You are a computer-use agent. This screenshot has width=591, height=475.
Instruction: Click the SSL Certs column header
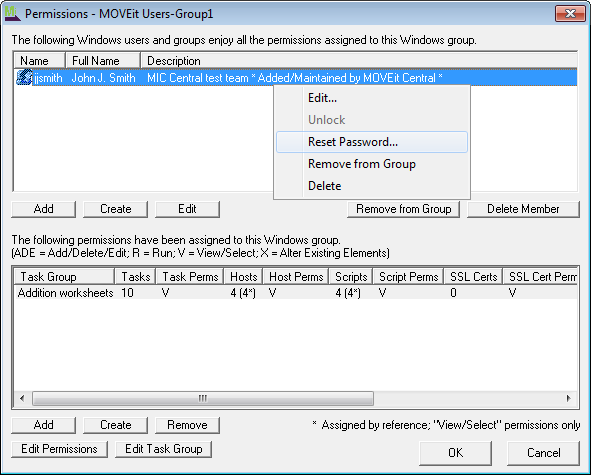(473, 277)
